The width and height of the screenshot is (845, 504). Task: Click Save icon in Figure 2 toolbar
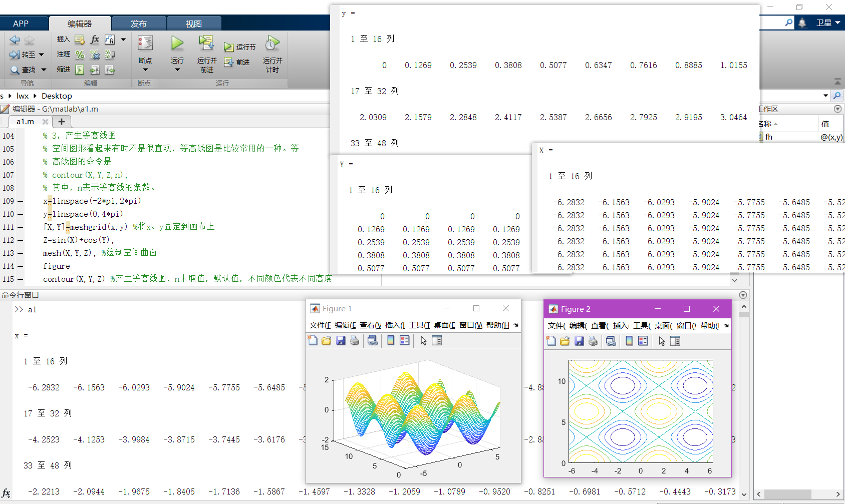pos(579,341)
